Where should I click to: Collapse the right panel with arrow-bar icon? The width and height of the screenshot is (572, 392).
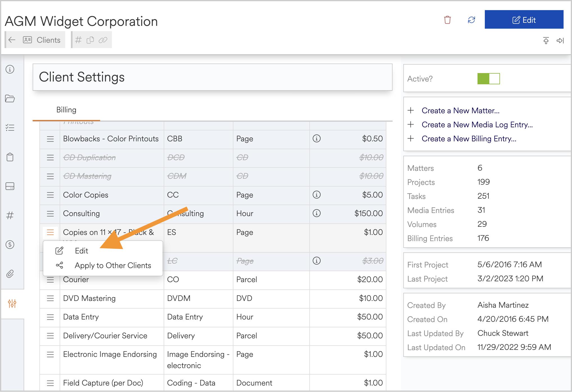coord(560,40)
